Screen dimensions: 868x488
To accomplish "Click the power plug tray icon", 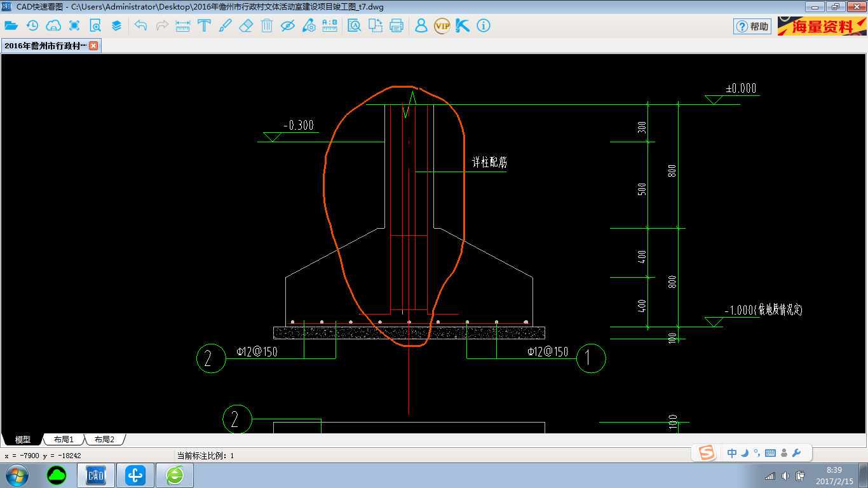I will pyautogui.click(x=801, y=475).
